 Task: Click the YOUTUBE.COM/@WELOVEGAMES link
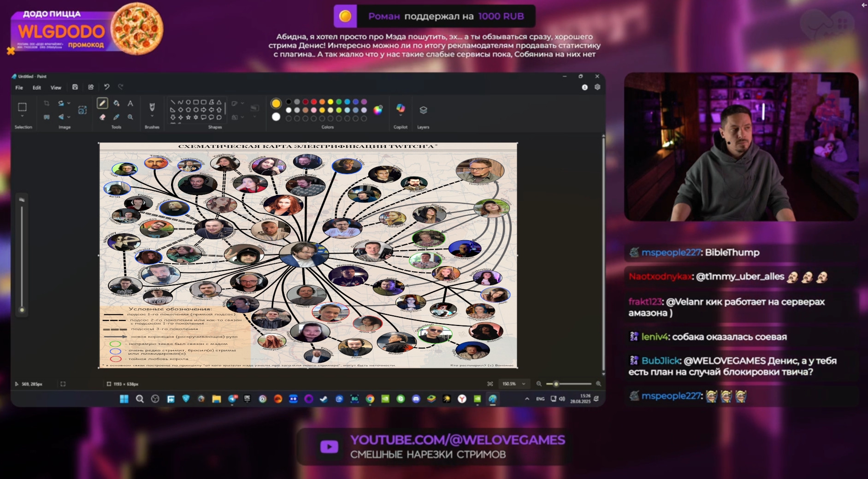(457, 440)
